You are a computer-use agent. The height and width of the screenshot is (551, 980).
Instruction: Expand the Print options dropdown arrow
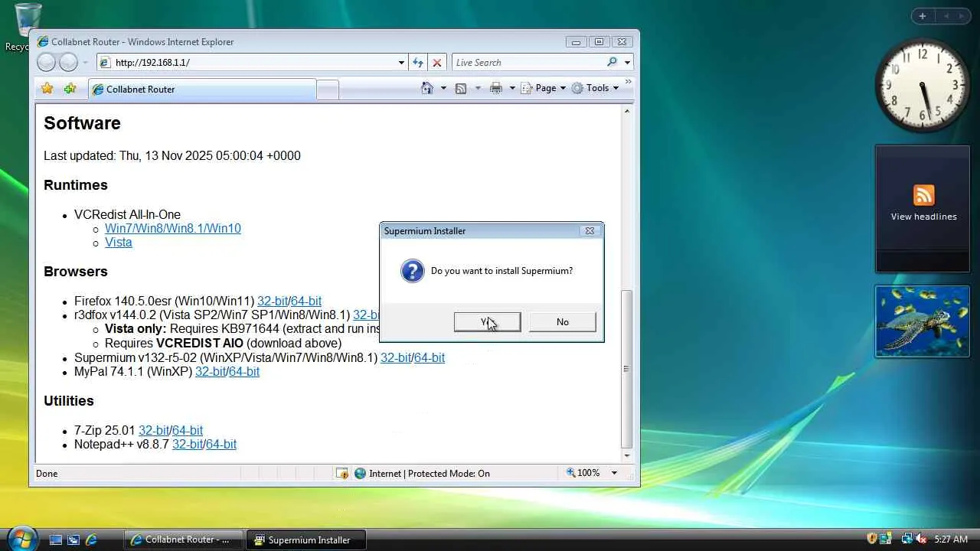pyautogui.click(x=512, y=88)
